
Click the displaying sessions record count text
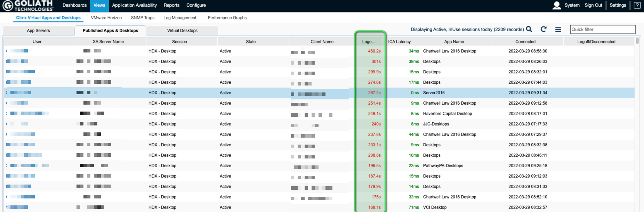tap(467, 30)
